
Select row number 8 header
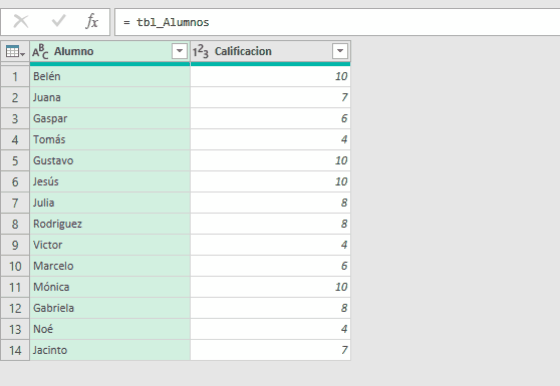[x=15, y=224]
